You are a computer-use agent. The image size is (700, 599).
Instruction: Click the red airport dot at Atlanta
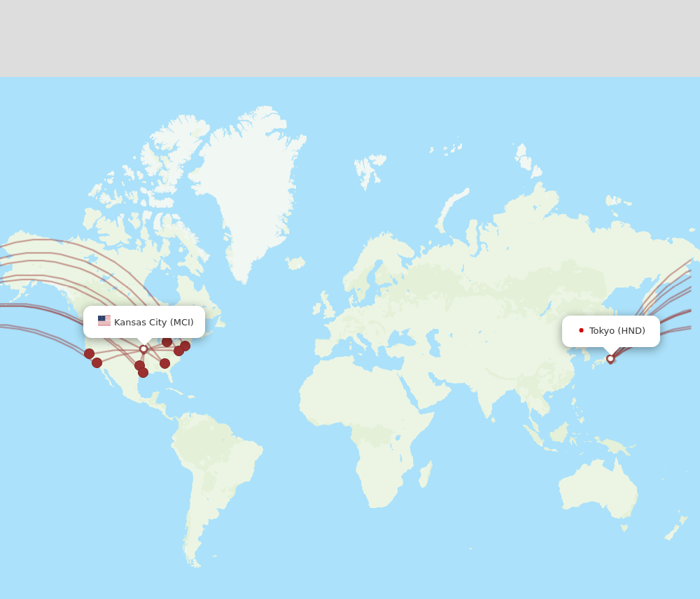164,363
